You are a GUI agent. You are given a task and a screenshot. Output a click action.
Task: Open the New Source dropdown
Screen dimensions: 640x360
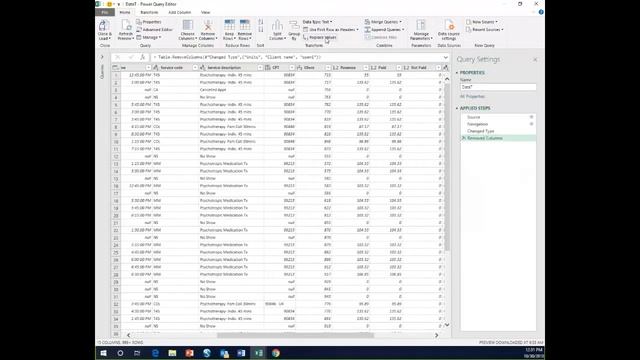(x=482, y=22)
